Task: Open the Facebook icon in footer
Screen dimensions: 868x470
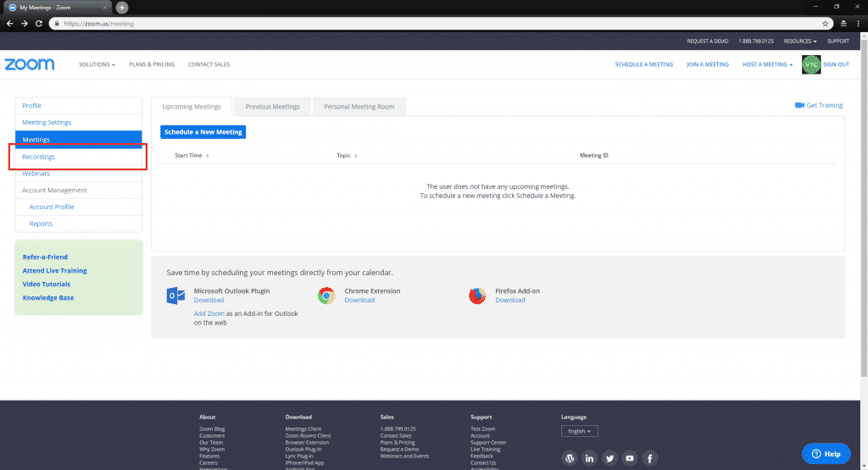Action: (x=650, y=458)
